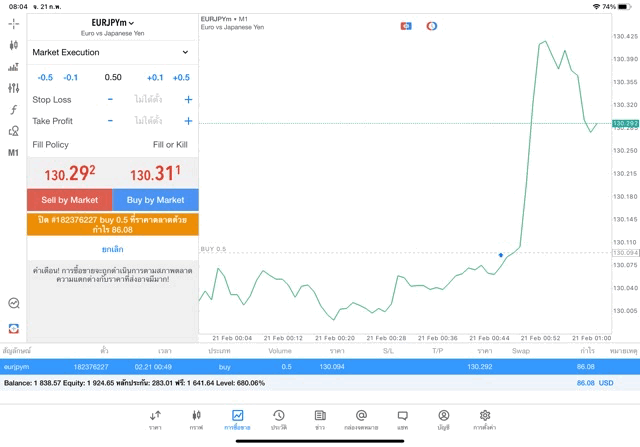The width and height of the screenshot is (640, 447).
Task: Click the 0.50 volume field
Action: (x=113, y=77)
